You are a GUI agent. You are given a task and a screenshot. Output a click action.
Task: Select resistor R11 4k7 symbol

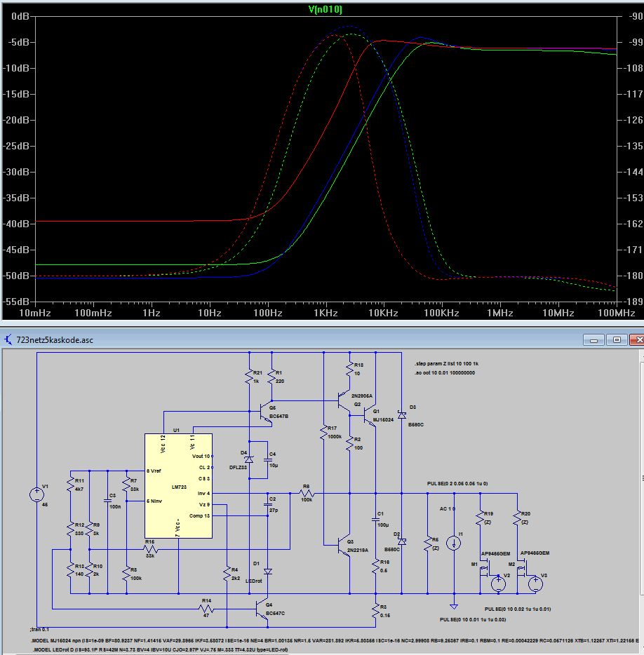71,485
